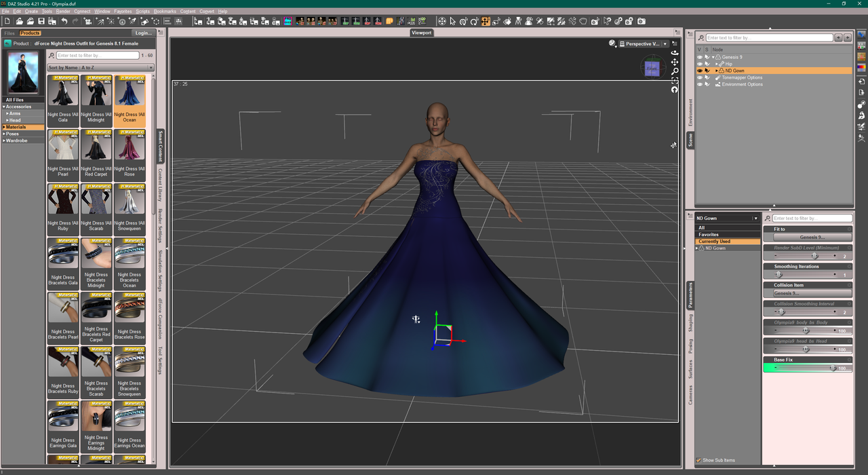Click the Login button
868x475 pixels.
click(x=143, y=33)
